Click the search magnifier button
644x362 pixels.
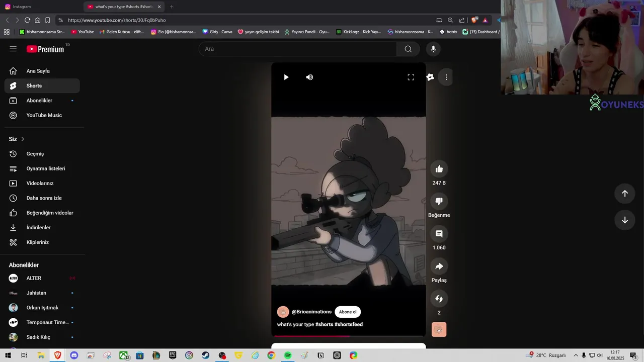(x=408, y=49)
